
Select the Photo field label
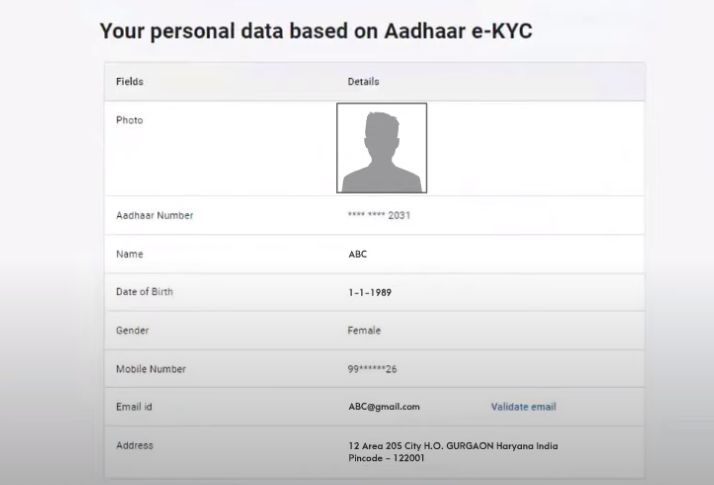coord(130,120)
